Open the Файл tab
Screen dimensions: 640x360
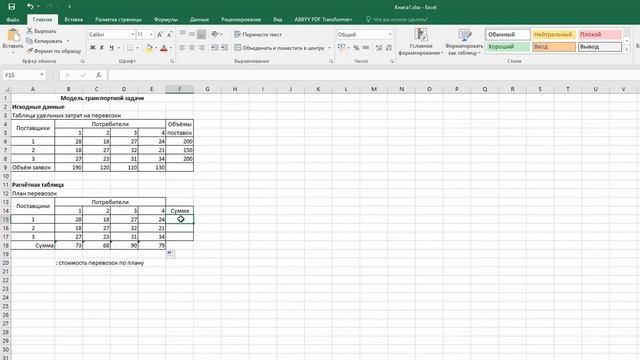coord(13,19)
